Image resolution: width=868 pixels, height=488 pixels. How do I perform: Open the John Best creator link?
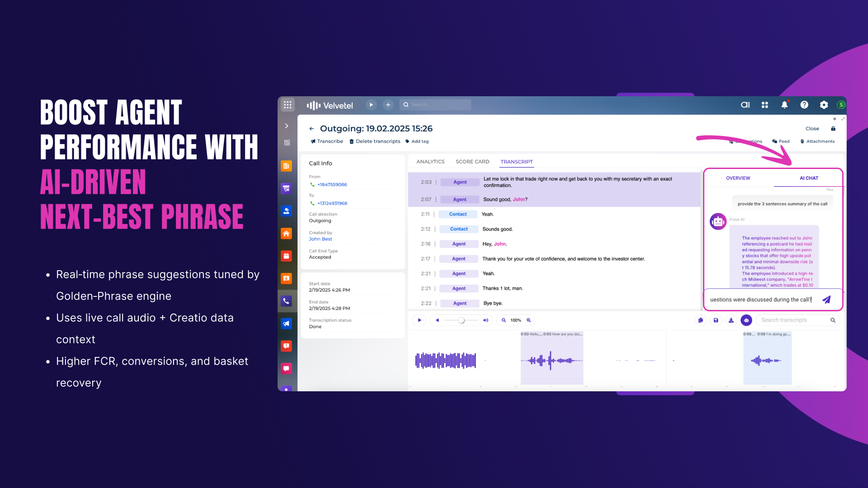[x=320, y=239]
